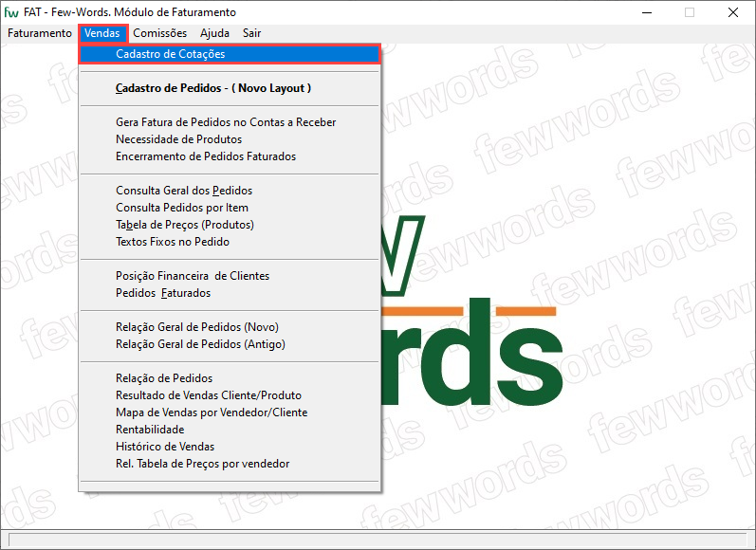
Task: Choose Mapa de Vendas por Vendedor/Cliente
Action: pyautogui.click(x=230, y=412)
